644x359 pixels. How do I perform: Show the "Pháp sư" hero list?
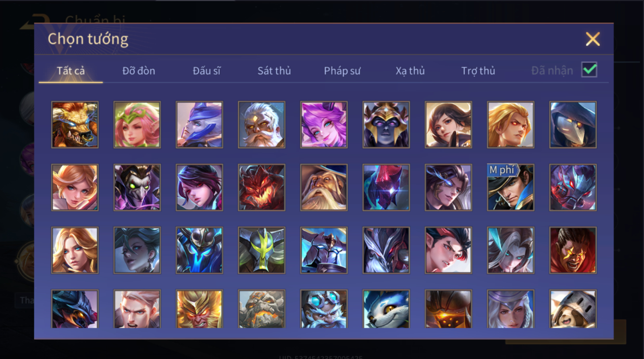[342, 71]
